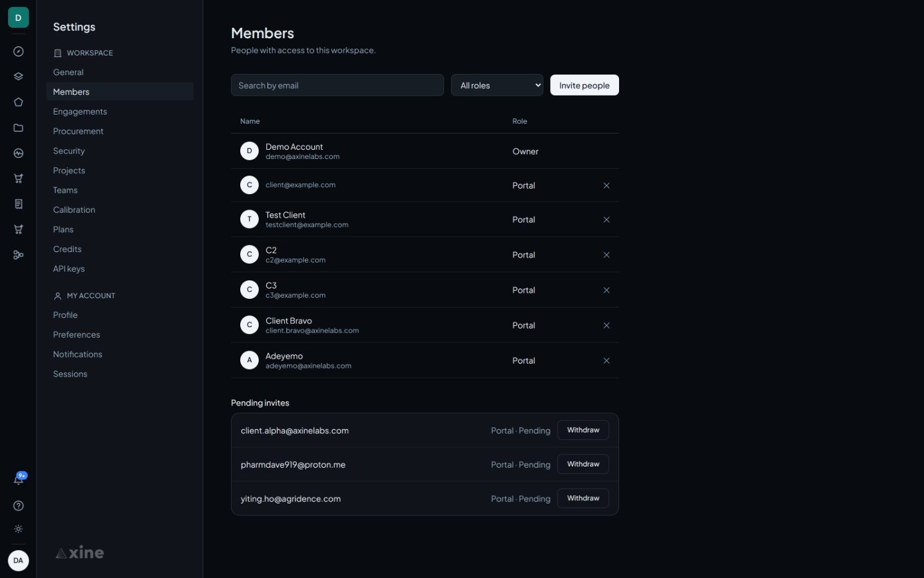This screenshot has width=924, height=578.
Task: Remove client@example.com with its X icon
Action: pyautogui.click(x=606, y=185)
